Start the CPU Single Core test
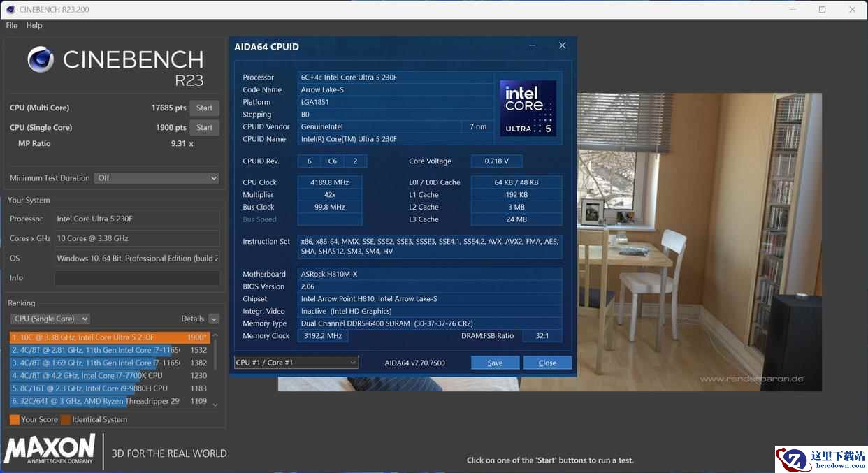 coord(204,128)
